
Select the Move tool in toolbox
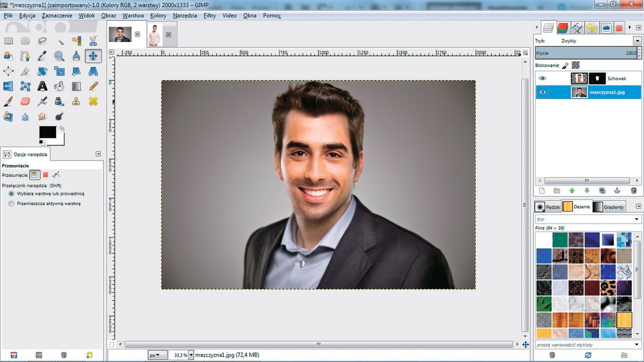pos(93,56)
